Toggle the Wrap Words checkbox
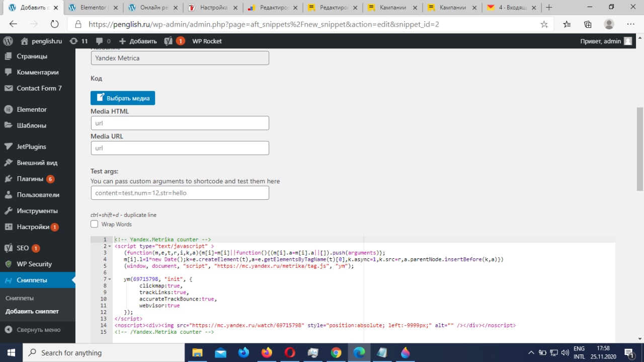Screen dimensions: 644x362 point(95,224)
